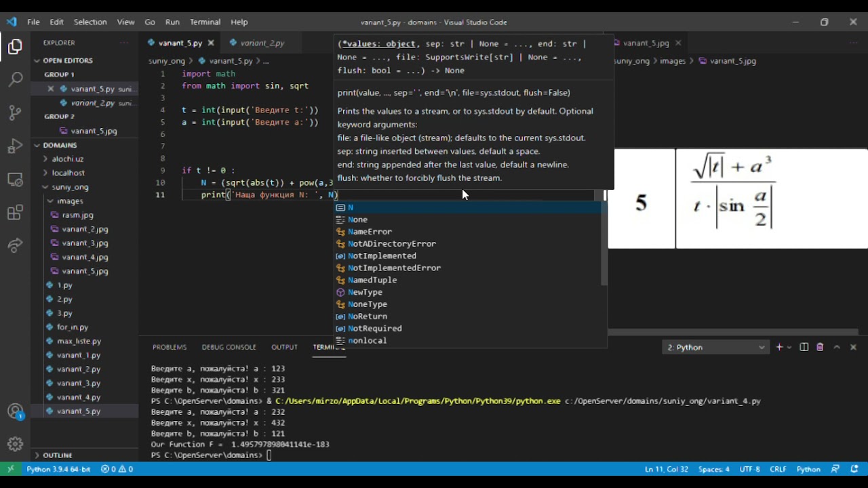This screenshot has height=488, width=868.
Task: Choose 'NotImplemented' from the suggestion list
Action: [x=467, y=256]
